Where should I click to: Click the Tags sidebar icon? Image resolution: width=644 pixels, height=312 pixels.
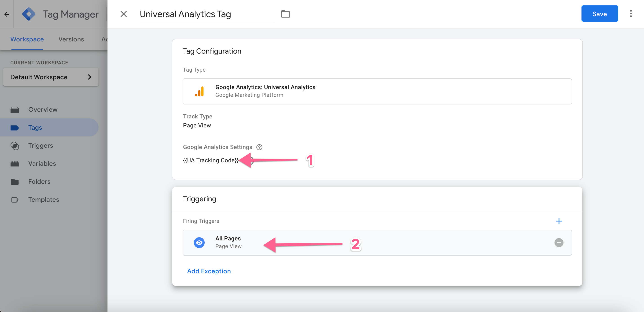tap(15, 128)
